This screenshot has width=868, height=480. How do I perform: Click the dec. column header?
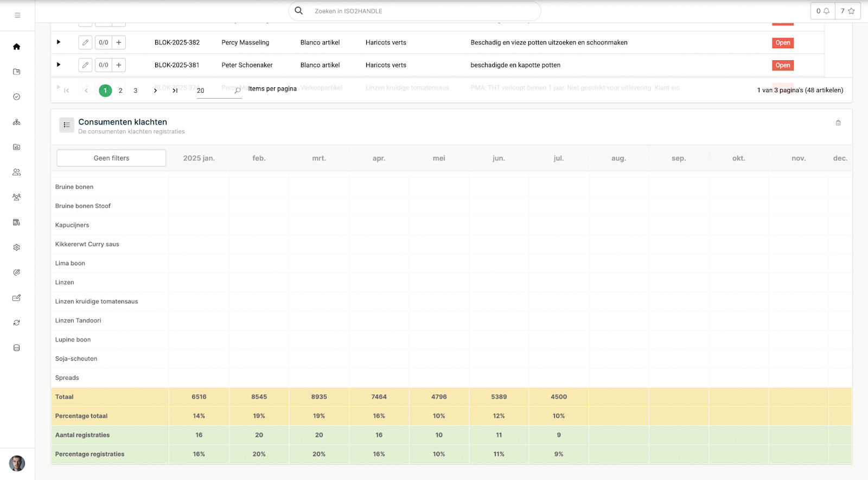coord(840,158)
